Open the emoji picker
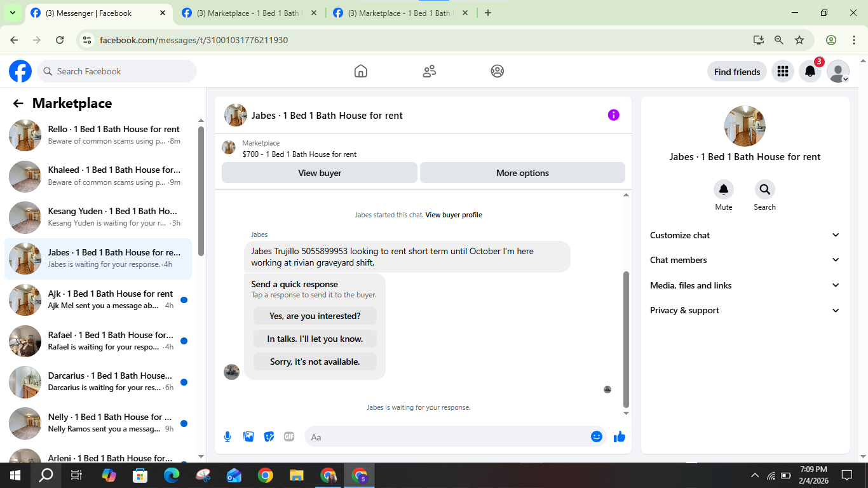Screen dimensions: 868x488 tap(597, 437)
